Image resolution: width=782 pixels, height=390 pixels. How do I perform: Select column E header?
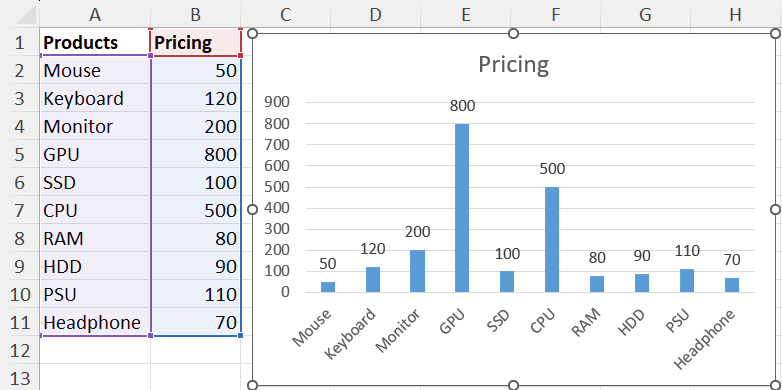pos(465,14)
